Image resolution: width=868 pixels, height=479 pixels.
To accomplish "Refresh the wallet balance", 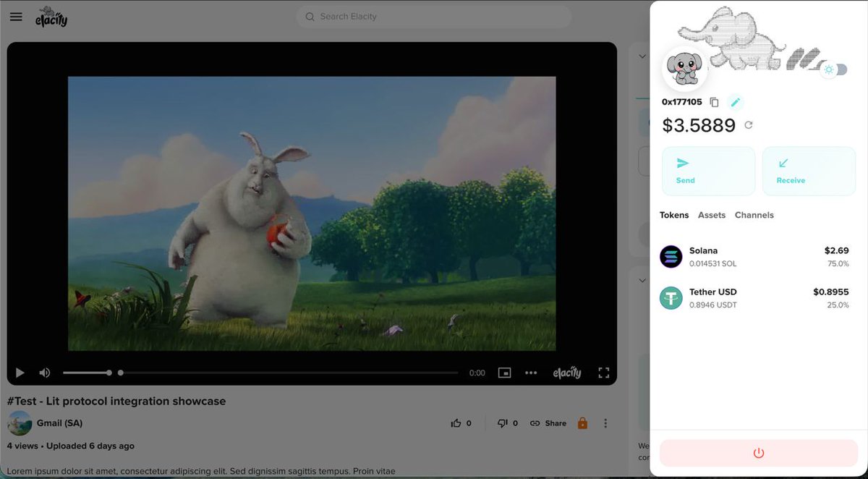I will (x=749, y=125).
